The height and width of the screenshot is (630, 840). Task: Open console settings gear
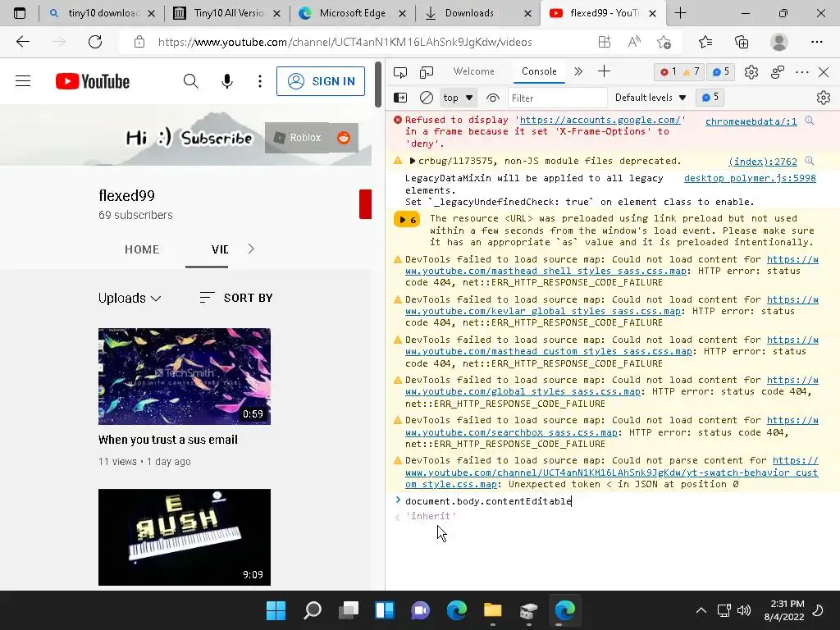click(824, 98)
